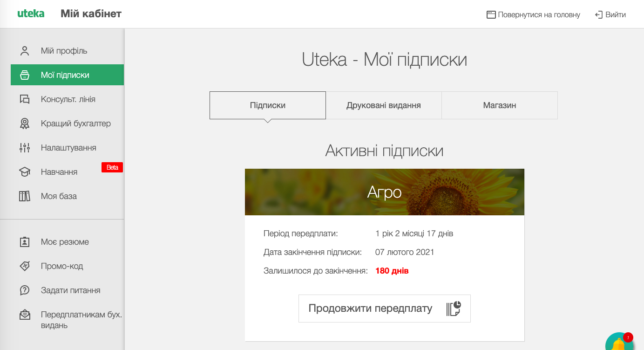Click the Період передплати label
The image size is (644, 350).
[301, 233]
